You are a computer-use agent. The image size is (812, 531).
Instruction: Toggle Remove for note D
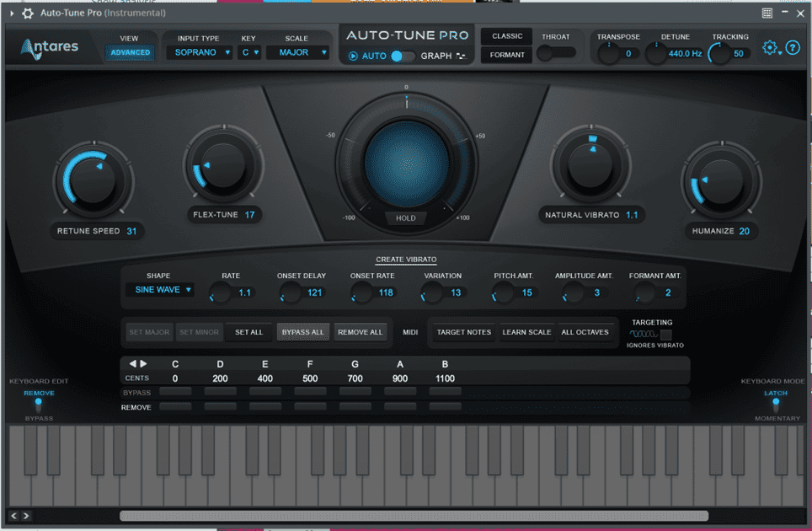click(220, 406)
